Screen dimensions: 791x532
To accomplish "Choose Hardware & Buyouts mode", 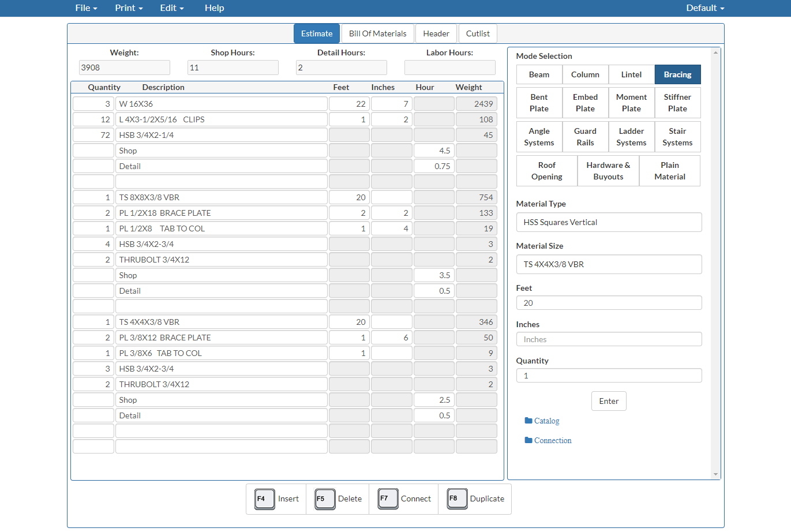I will pyautogui.click(x=609, y=171).
